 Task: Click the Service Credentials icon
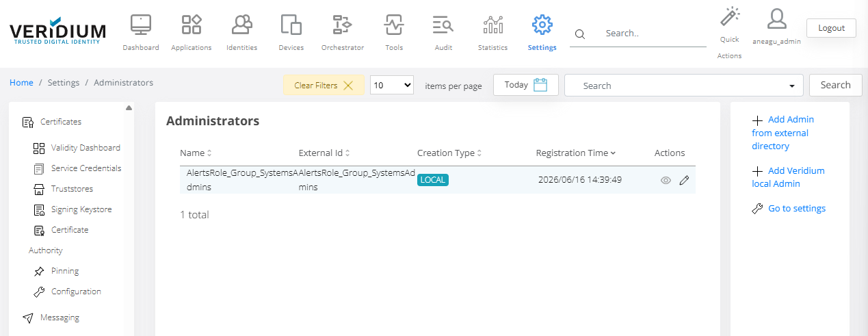(x=39, y=168)
